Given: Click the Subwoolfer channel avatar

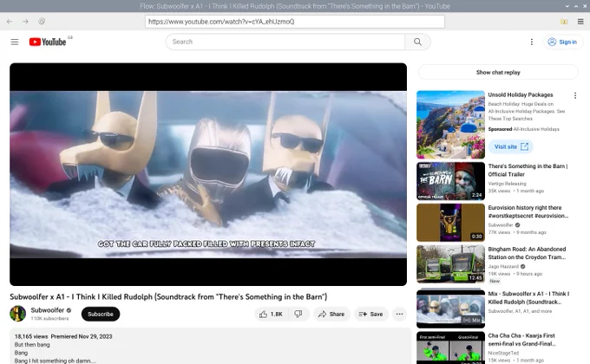Looking at the screenshot, I should click(x=17, y=314).
